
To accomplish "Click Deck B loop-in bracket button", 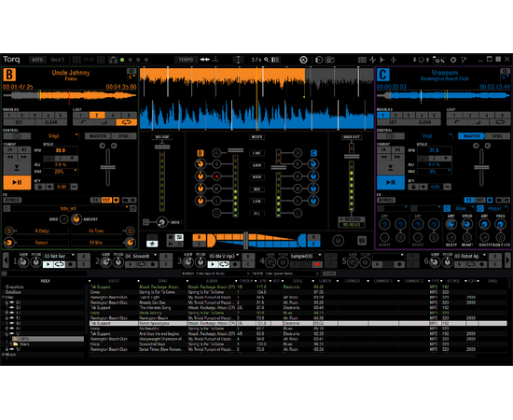I will (x=84, y=122).
